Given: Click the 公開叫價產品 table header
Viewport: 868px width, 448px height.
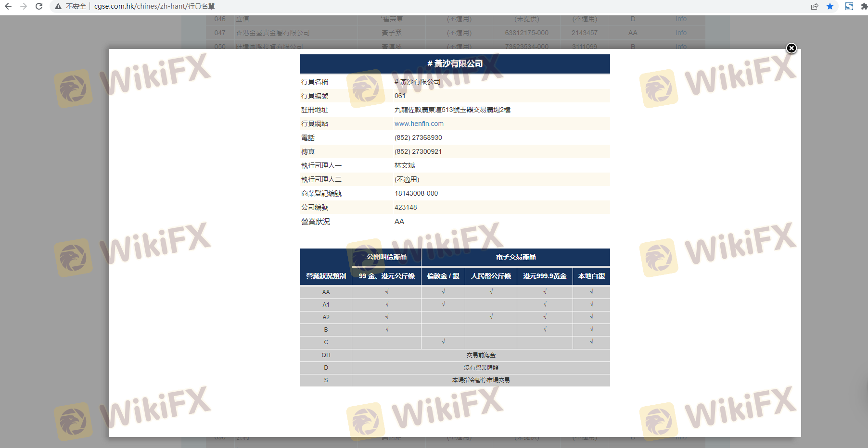Looking at the screenshot, I should [386, 257].
